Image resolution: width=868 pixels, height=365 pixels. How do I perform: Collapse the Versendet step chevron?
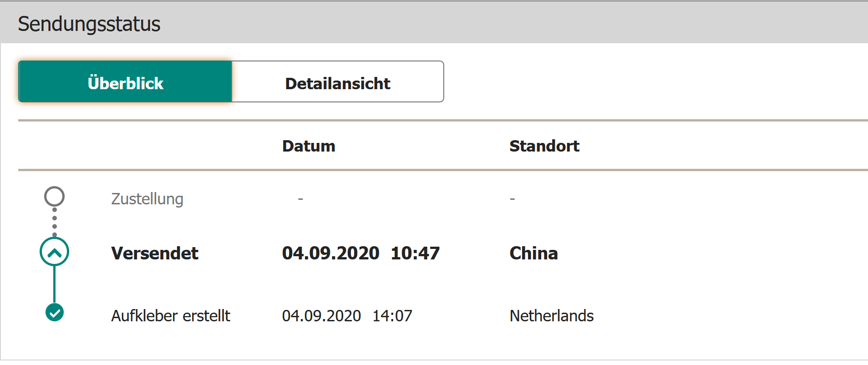pos(55,252)
